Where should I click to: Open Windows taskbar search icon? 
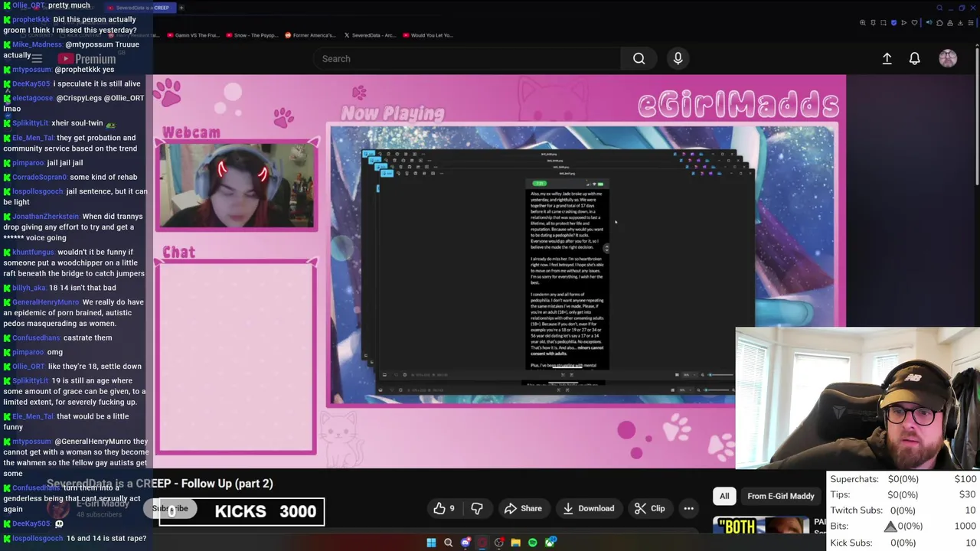tap(448, 543)
